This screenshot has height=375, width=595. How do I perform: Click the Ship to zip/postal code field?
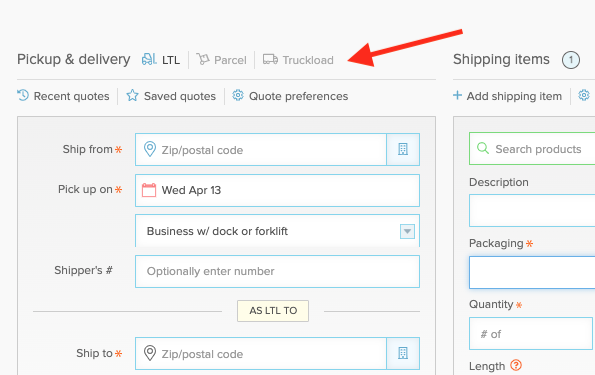(261, 353)
